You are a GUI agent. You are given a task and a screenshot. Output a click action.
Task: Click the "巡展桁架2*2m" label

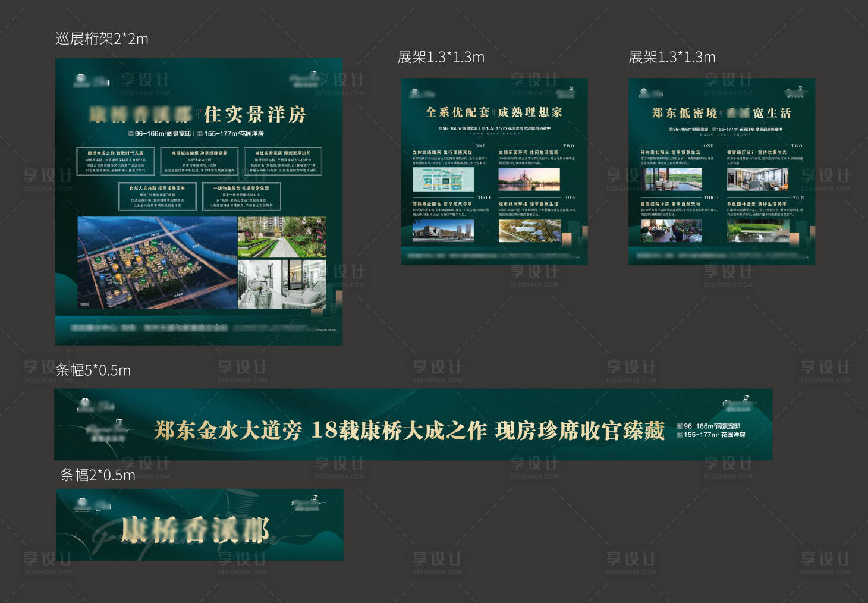[x=102, y=39]
